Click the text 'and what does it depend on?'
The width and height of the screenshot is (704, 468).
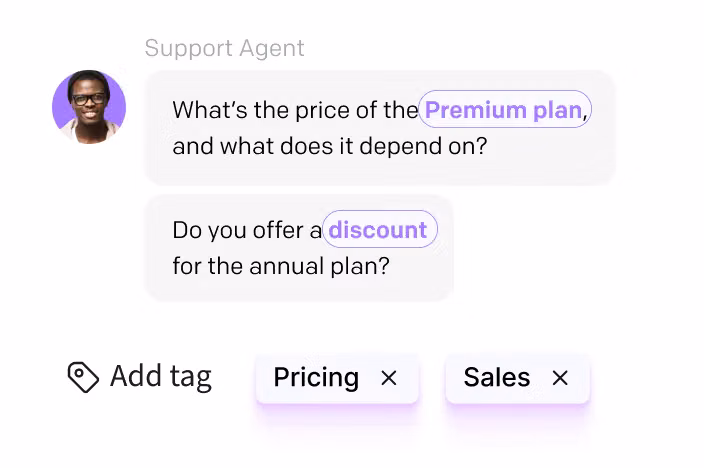point(329,146)
